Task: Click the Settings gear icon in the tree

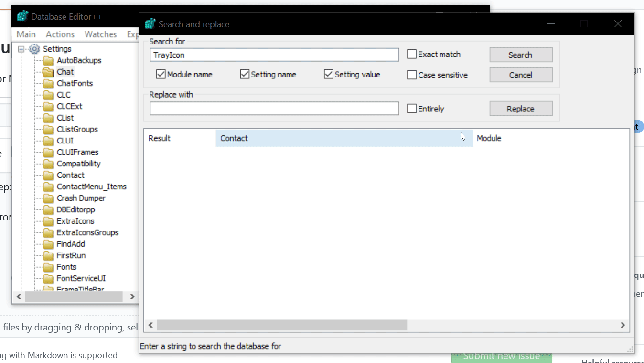Action: pyautogui.click(x=34, y=49)
